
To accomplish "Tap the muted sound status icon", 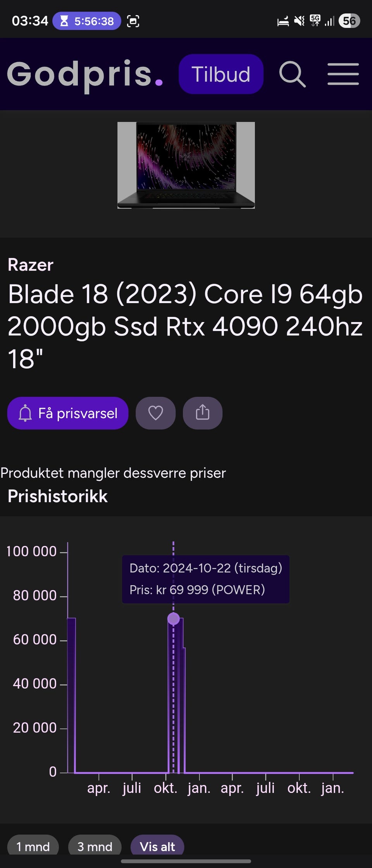I will coord(299,21).
